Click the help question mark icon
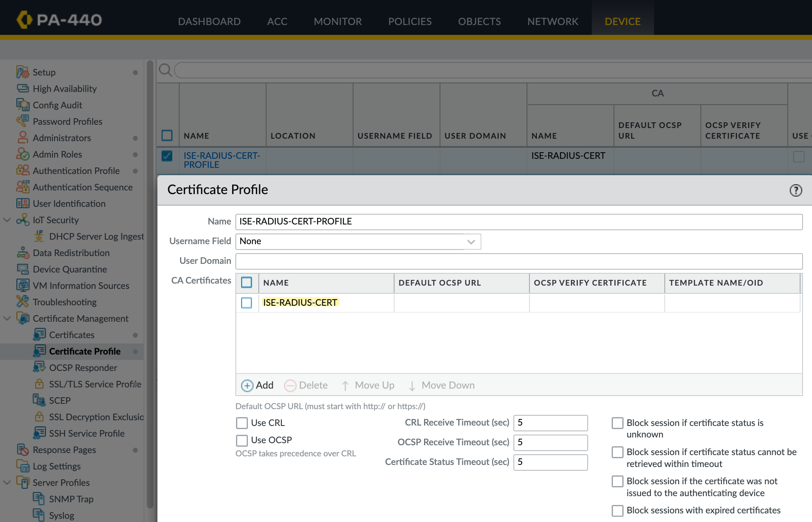 pos(796,190)
